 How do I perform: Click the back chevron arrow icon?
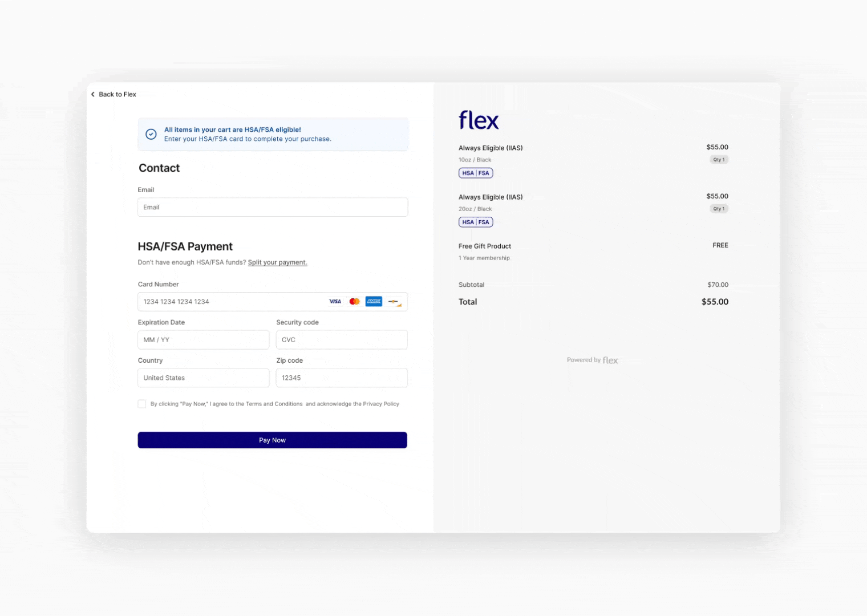pyautogui.click(x=93, y=94)
